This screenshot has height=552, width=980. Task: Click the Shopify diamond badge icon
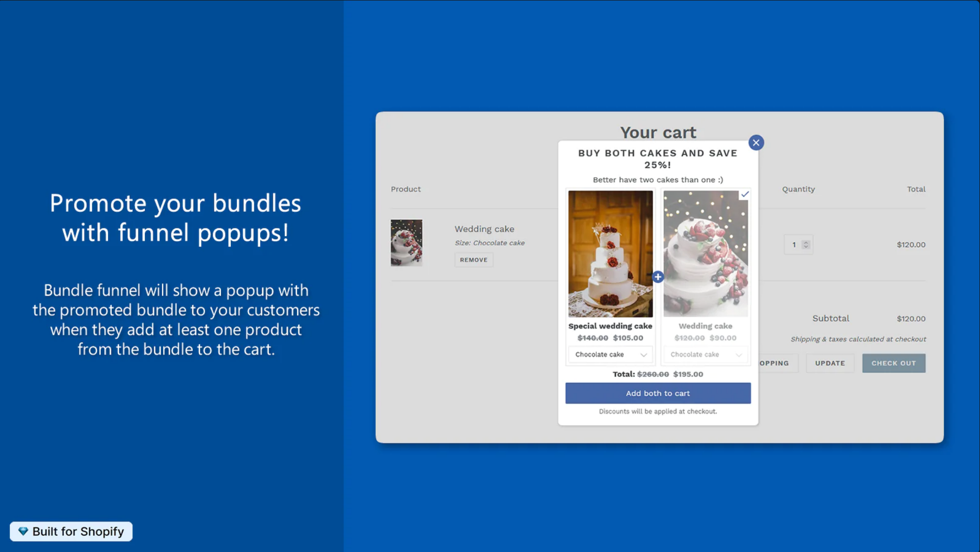tap(24, 531)
